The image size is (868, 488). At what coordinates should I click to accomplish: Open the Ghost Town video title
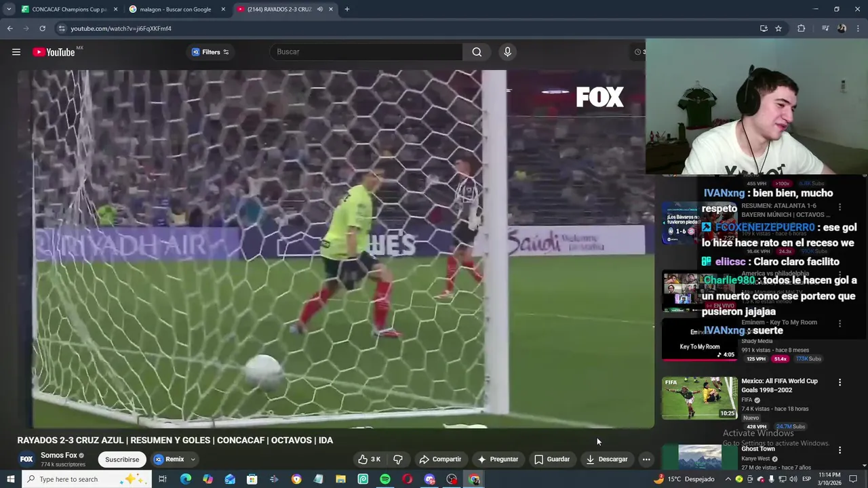coord(758,449)
